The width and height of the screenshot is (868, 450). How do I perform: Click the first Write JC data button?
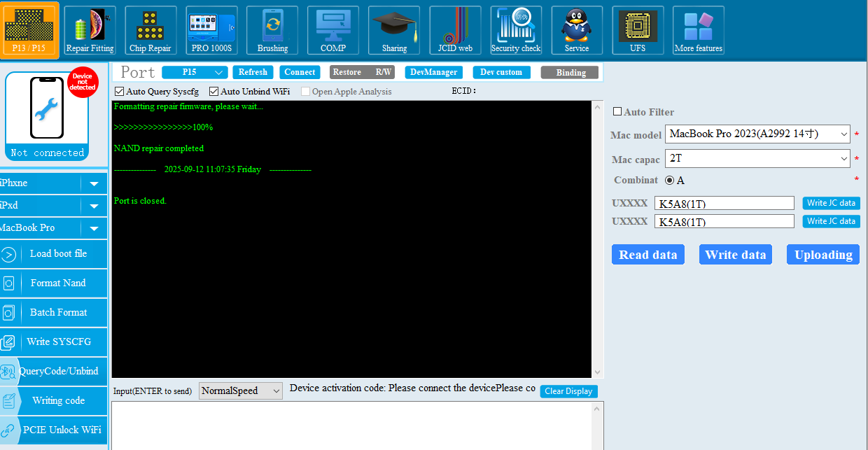point(831,203)
